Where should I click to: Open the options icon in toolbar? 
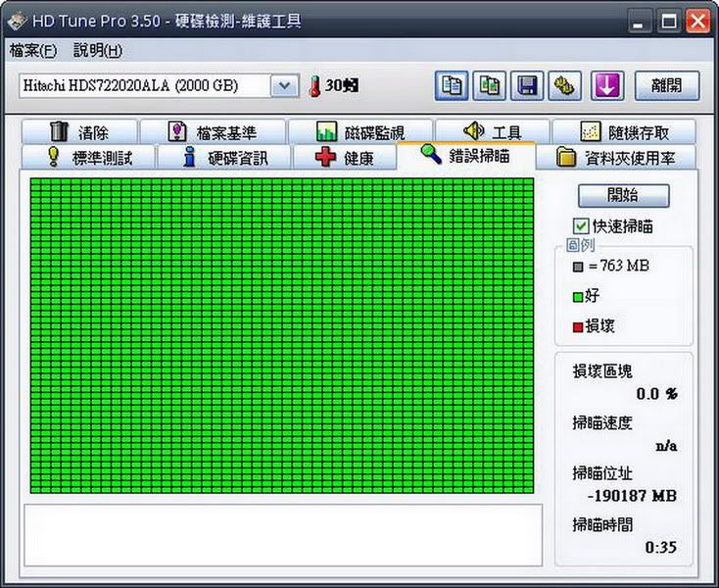coord(565,85)
